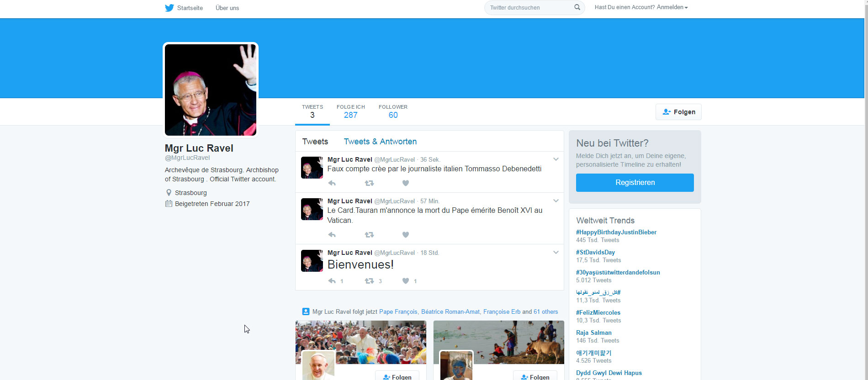Expand options for the Faux compte tweet

coord(556,159)
